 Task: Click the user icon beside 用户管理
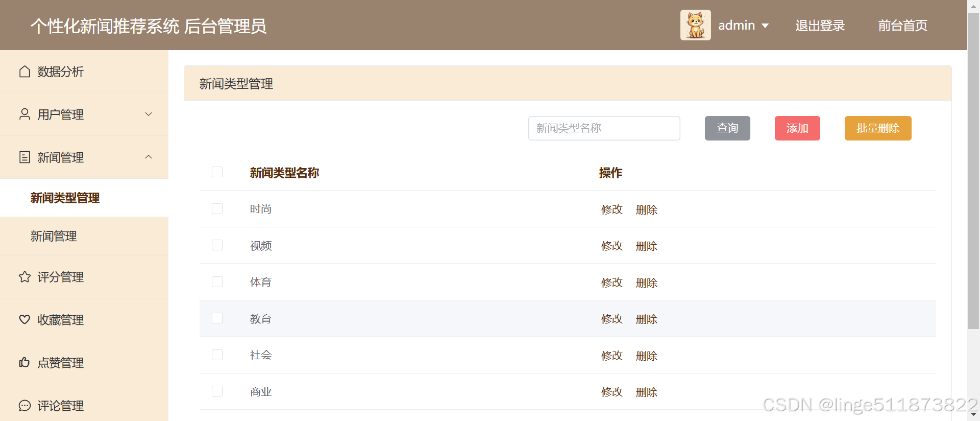point(24,114)
